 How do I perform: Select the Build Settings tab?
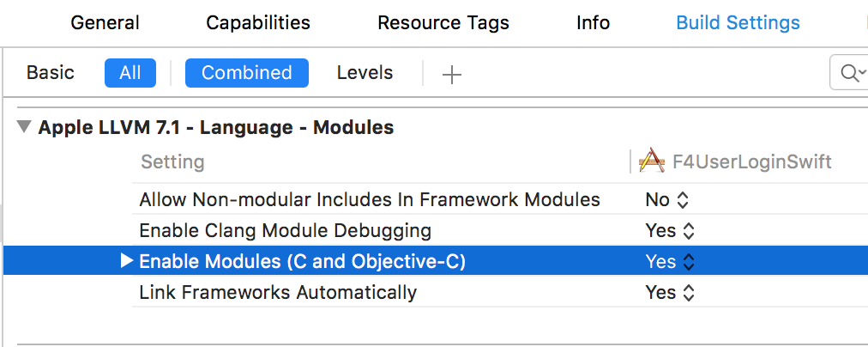(x=738, y=22)
